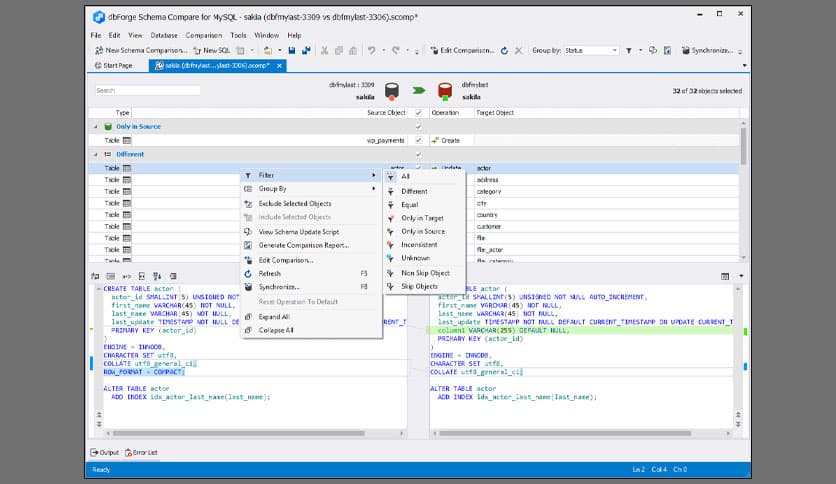
Task: Select the Only in Target filter option
Action: pyautogui.click(x=424, y=218)
